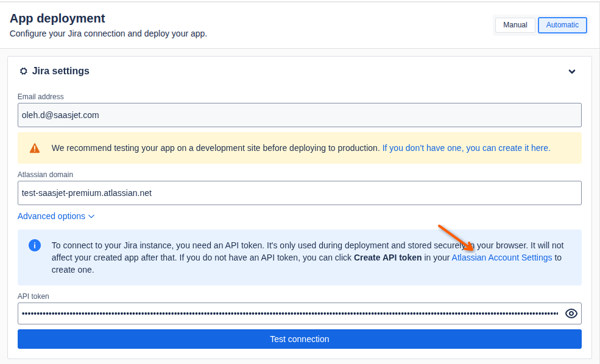Click the orange warning triangle icon

point(35,149)
